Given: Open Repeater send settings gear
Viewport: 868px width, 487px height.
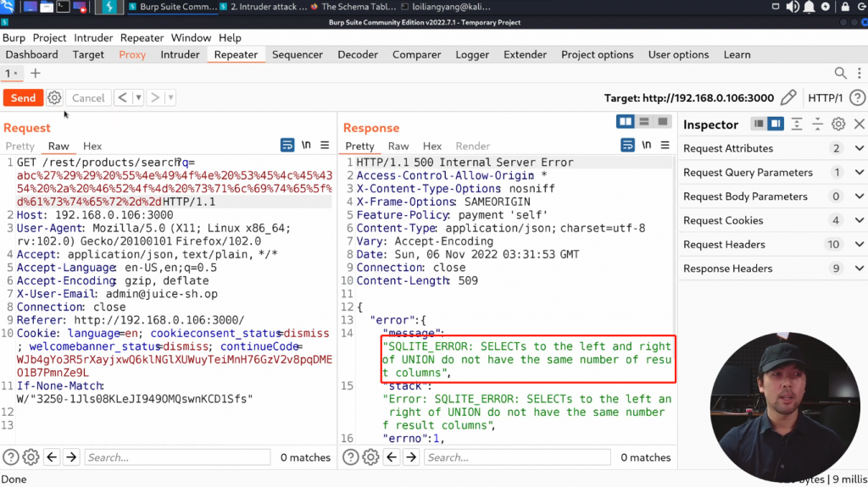Looking at the screenshot, I should (54, 98).
